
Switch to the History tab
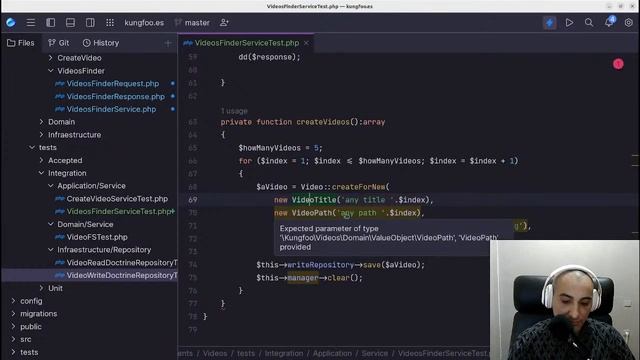(x=101, y=43)
